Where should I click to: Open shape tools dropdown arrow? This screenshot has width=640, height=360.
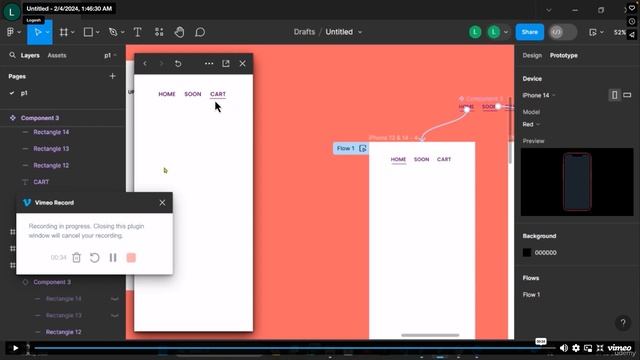coord(98,32)
